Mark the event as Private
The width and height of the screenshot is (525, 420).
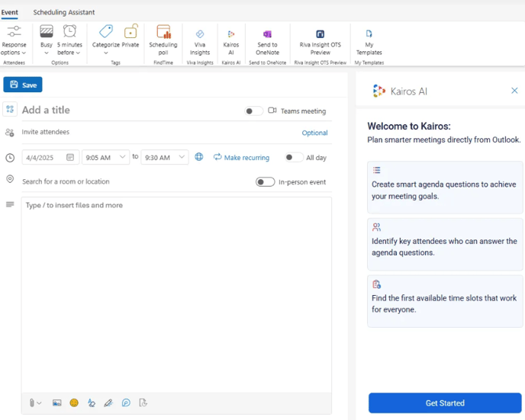coord(130,36)
